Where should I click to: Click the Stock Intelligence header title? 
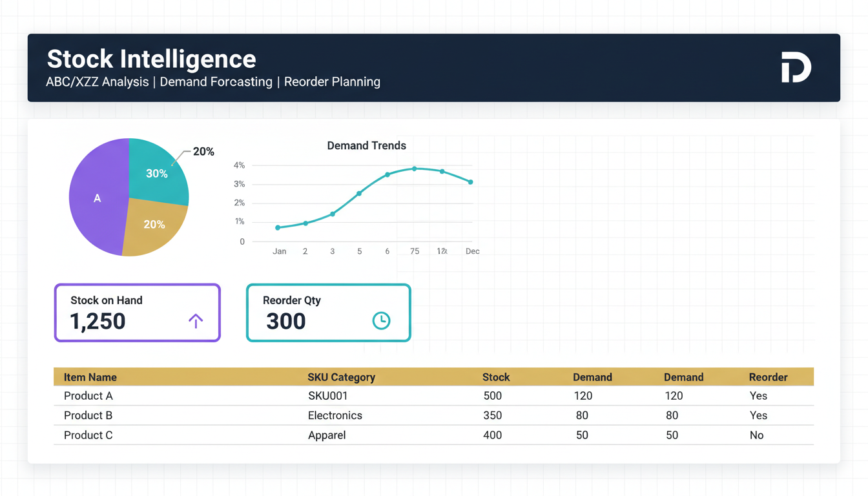[x=152, y=59]
